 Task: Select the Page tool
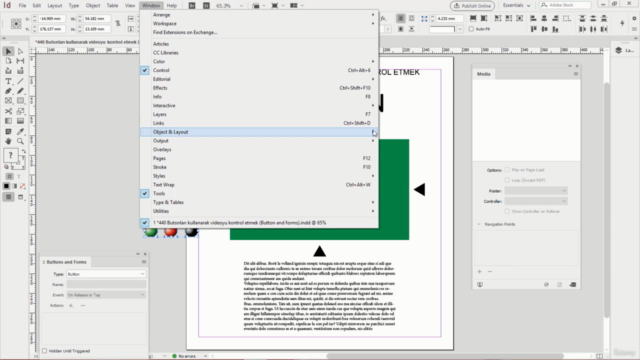tap(8, 61)
